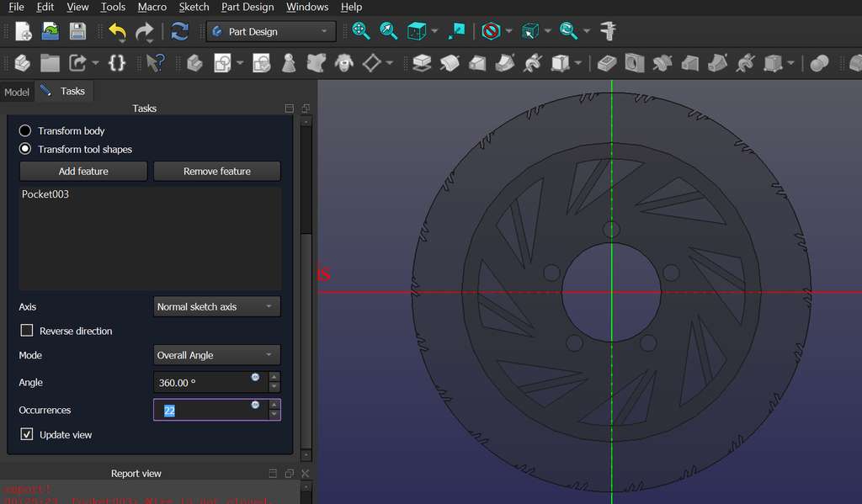The image size is (862, 504).
Task: Switch to the Model tab
Action: tap(17, 92)
